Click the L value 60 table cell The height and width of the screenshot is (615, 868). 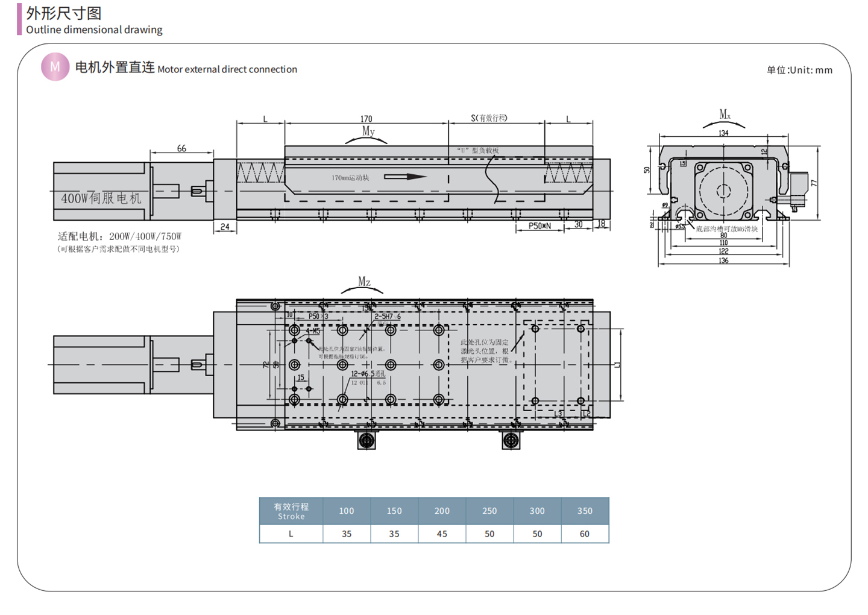585,534
